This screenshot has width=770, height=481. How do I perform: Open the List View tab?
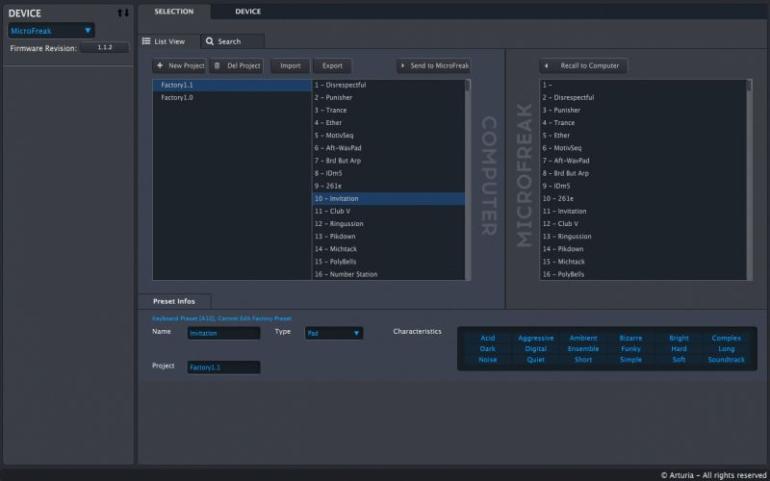click(x=168, y=42)
